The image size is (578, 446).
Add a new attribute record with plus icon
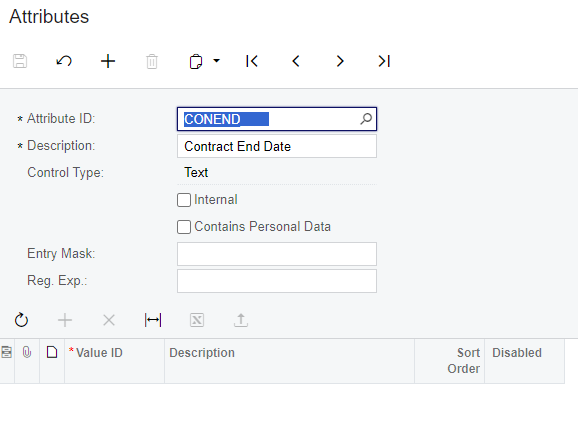[x=108, y=61]
